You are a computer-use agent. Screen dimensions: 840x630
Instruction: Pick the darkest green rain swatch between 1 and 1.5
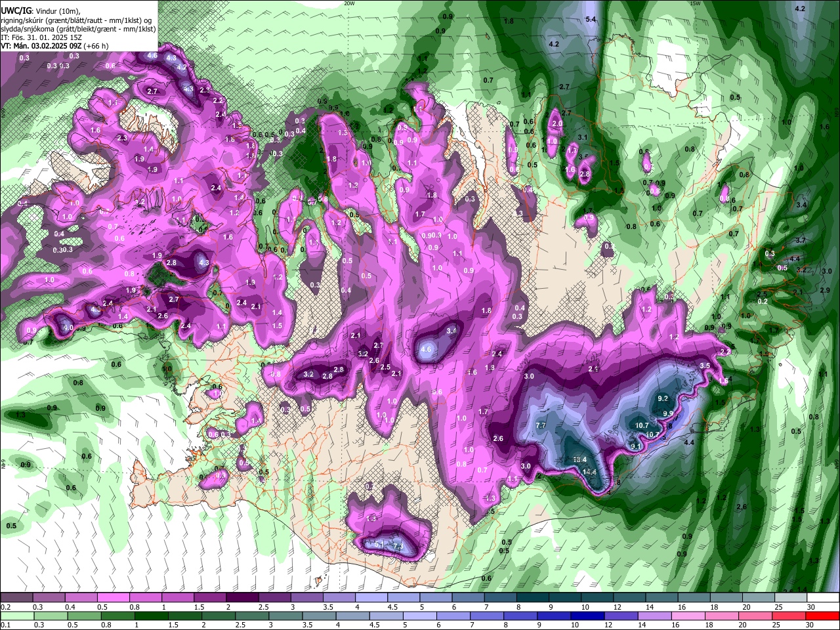click(151, 616)
